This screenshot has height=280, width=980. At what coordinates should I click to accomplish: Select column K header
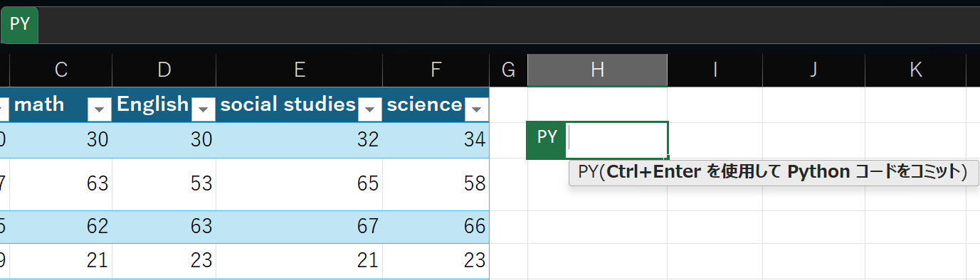coord(915,70)
